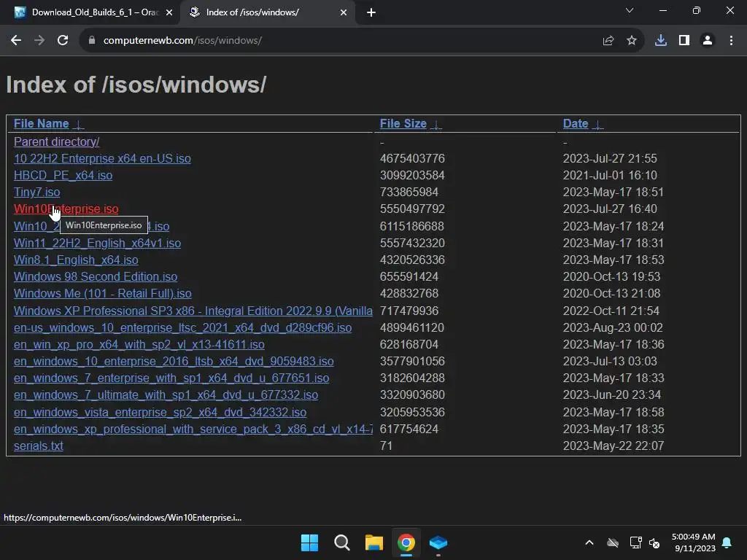Open the Chrome three-dot menu

[x=731, y=41]
